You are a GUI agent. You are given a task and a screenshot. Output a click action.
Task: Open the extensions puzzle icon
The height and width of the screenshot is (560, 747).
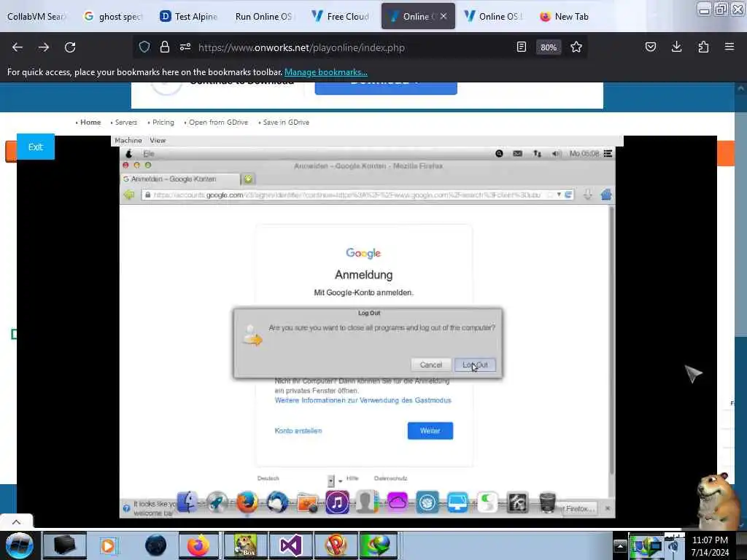click(x=703, y=47)
